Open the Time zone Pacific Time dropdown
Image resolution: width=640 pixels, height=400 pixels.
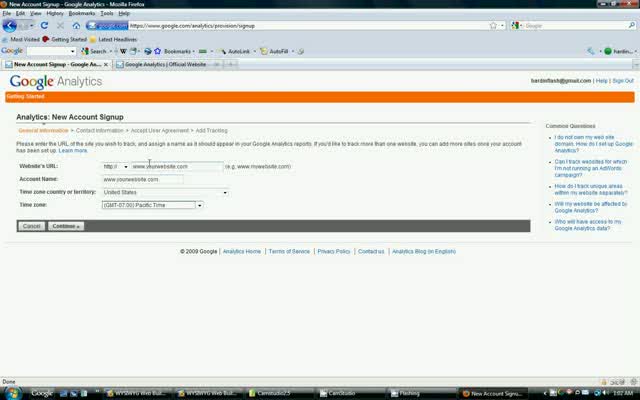152,205
